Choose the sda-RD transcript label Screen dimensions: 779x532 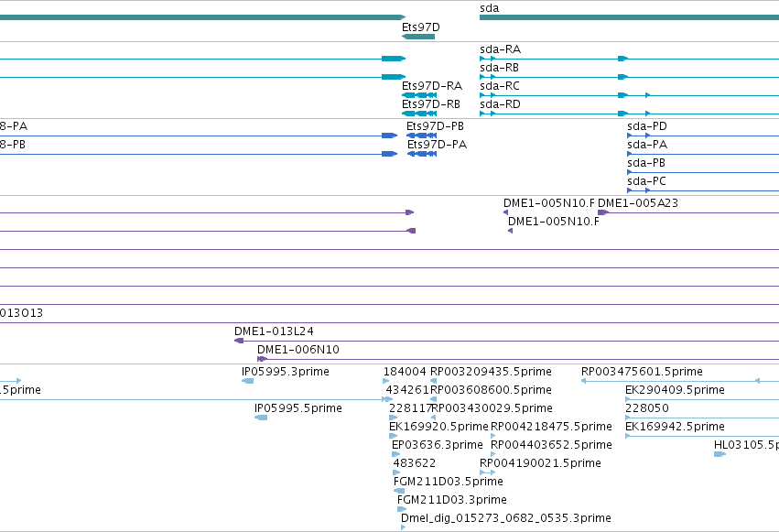coord(501,104)
